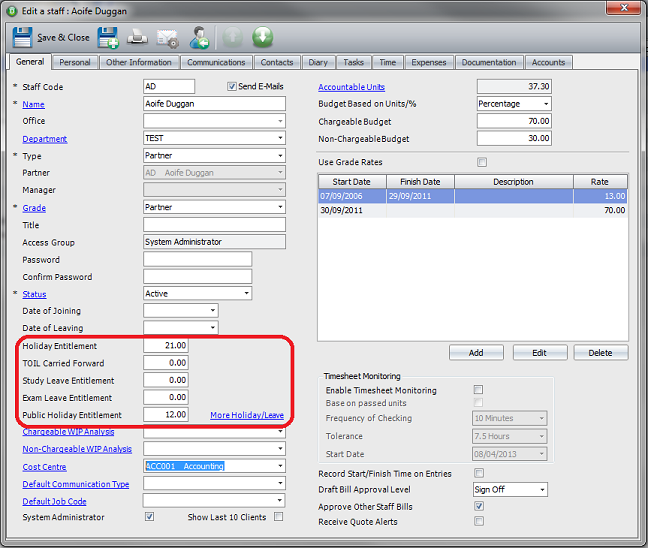Expand the Status dropdown showing Active
The width and height of the screenshot is (648, 548).
coord(245,294)
